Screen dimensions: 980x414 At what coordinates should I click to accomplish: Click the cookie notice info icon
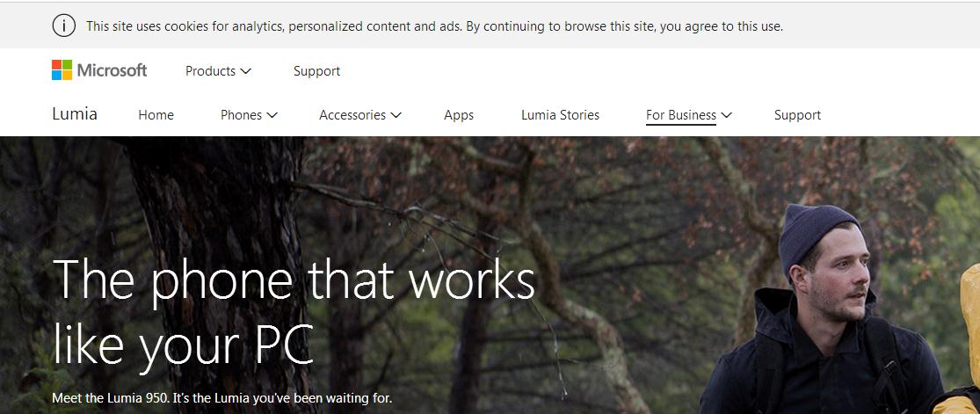pos(64,25)
